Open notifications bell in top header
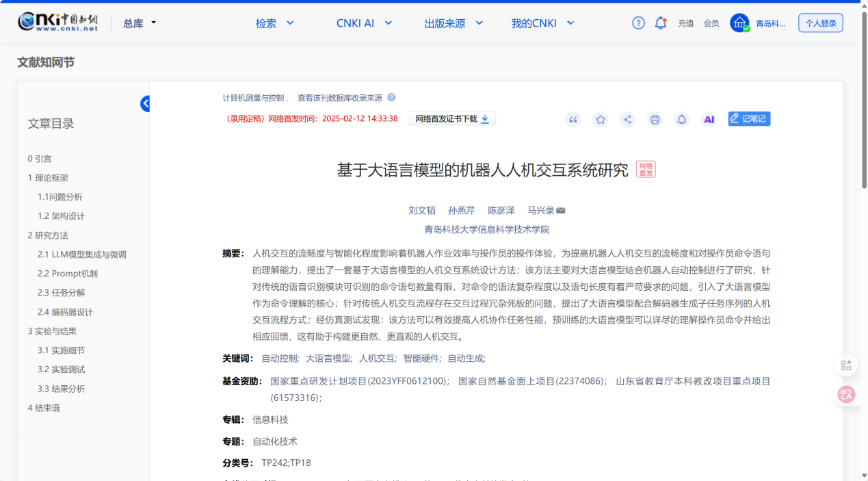 pos(660,23)
